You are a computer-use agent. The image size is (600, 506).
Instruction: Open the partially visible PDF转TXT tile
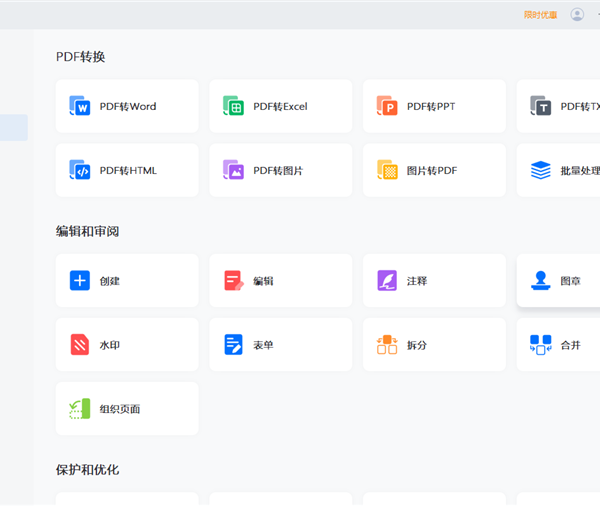click(564, 107)
